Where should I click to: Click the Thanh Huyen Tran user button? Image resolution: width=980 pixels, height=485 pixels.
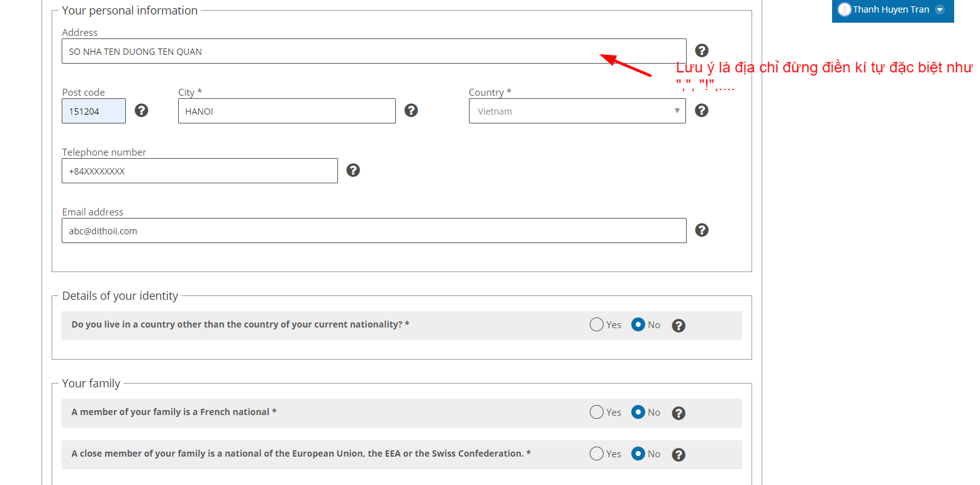(893, 10)
